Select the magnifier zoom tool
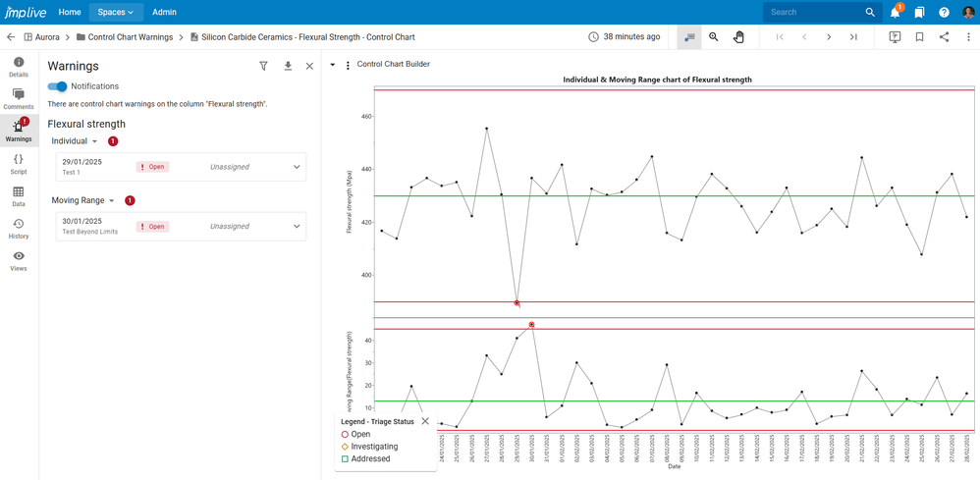Viewport: 980px width, 480px height. pos(714,37)
